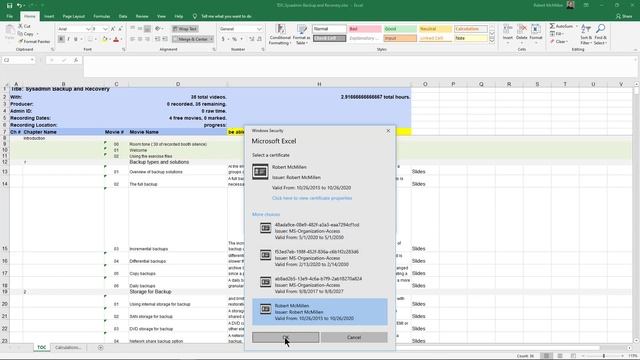The image size is (640, 360).
Task: Open Format as Table menu
Action: (x=302, y=35)
